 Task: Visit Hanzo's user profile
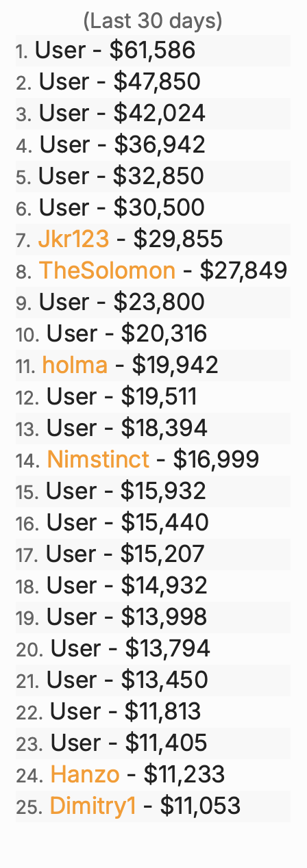pyautogui.click(x=85, y=774)
